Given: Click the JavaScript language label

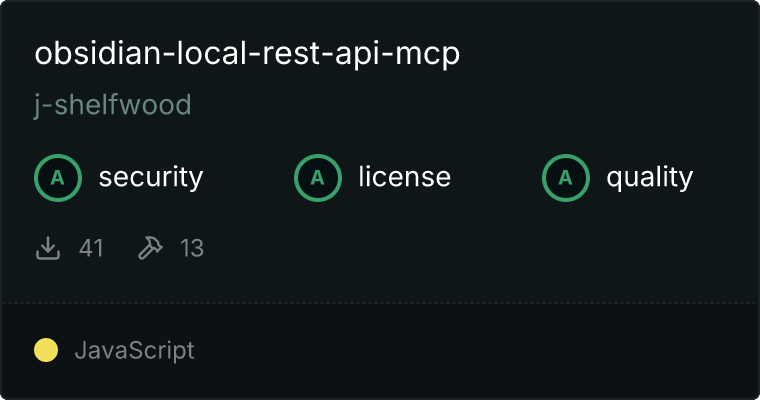Looking at the screenshot, I should click(135, 351).
